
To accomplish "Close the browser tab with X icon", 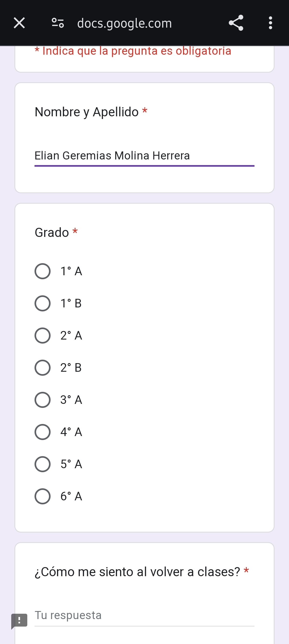I will (19, 23).
